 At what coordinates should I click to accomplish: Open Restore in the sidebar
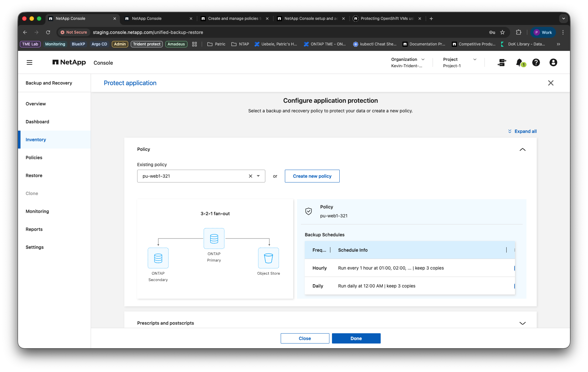click(x=34, y=175)
